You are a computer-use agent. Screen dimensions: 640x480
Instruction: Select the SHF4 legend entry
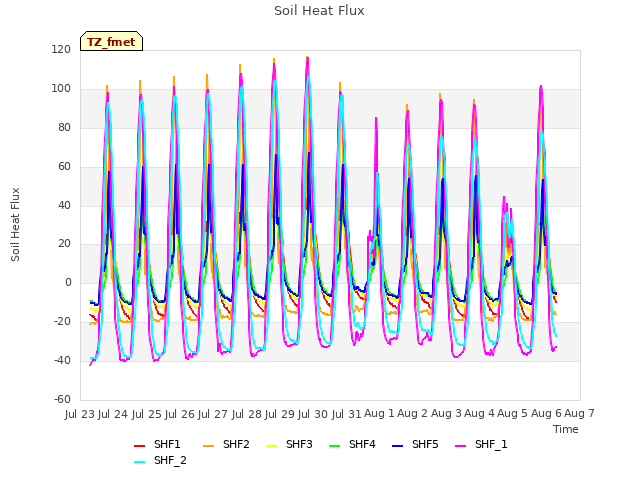click(x=352, y=444)
